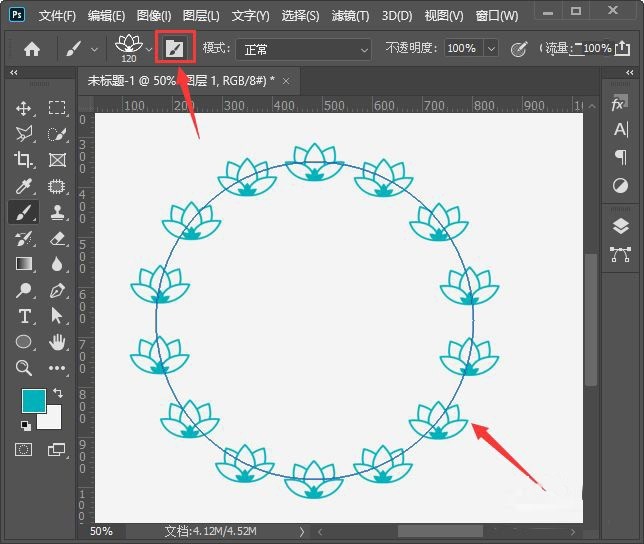Open the Layers panel icon
The width and height of the screenshot is (644, 544).
point(620,227)
